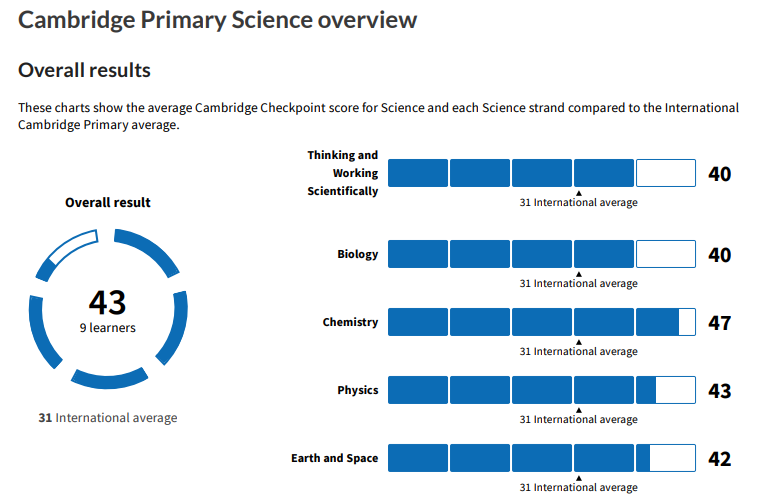759x504 pixels.
Task: Click 31 International average below the donut chart
Action: (x=108, y=417)
